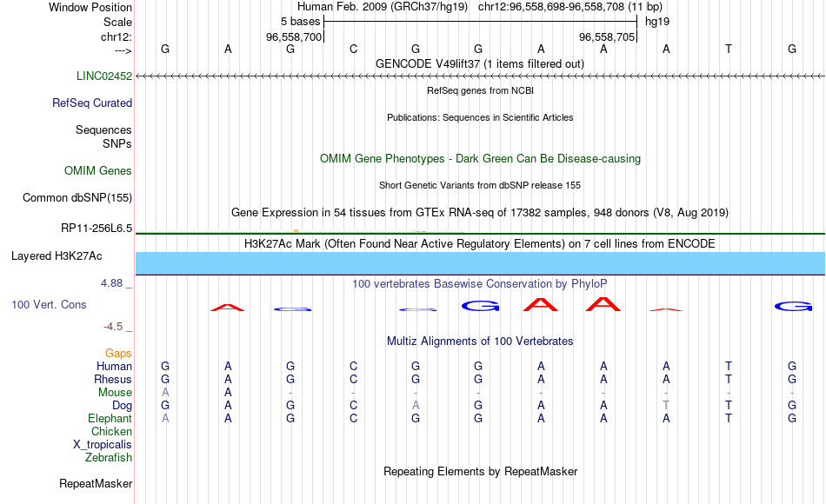Select the X_tropicalis species label
The image size is (826, 504).
coord(103,445)
